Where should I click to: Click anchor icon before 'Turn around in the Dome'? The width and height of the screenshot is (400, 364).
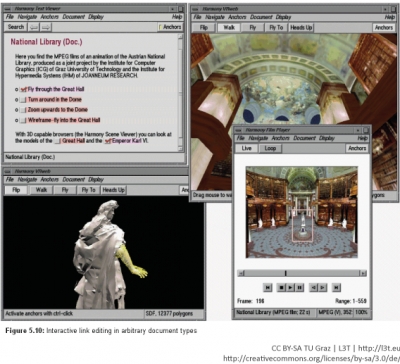(x=23, y=100)
